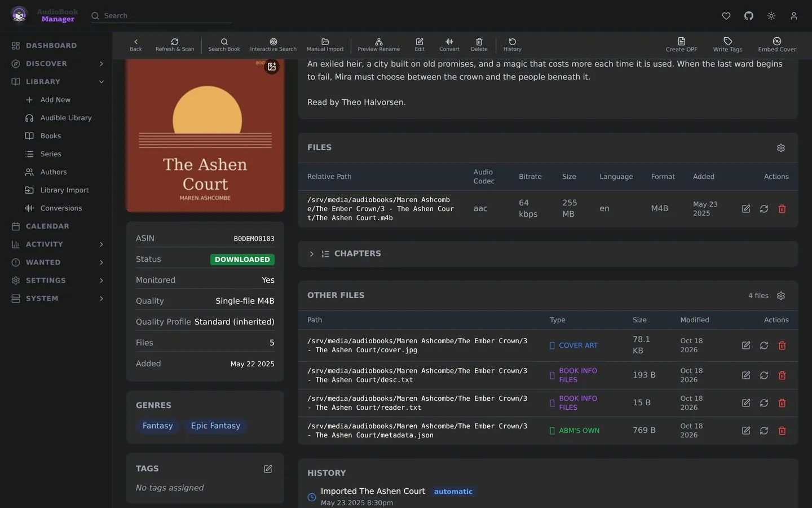Click The Ashen Court cover thumbnail

[205, 135]
